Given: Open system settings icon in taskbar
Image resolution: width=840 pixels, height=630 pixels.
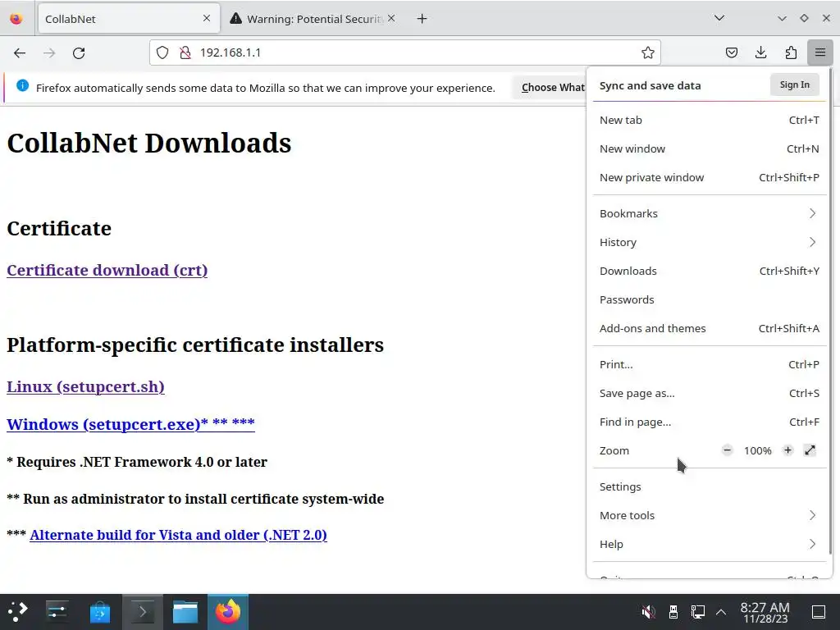Looking at the screenshot, I should click(57, 612).
